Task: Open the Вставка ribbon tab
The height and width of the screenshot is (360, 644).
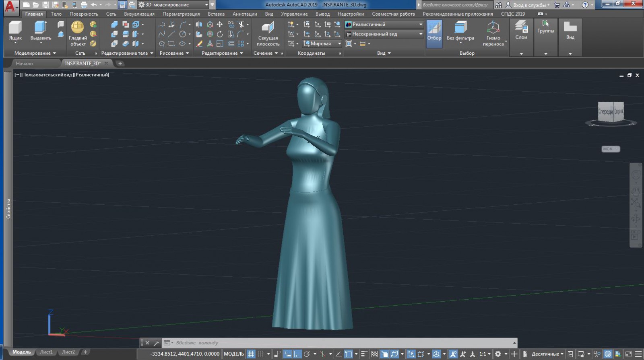Action: [216, 14]
